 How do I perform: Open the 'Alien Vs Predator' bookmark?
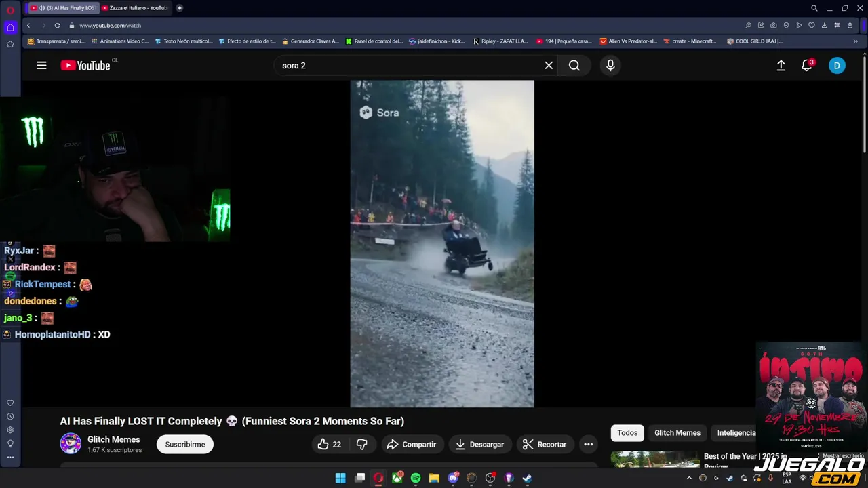tap(628, 41)
